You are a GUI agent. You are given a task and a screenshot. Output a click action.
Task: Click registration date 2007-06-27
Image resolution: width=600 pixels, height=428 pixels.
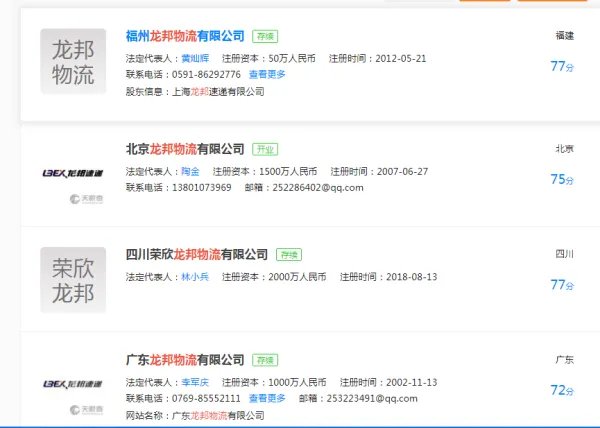[403, 171]
